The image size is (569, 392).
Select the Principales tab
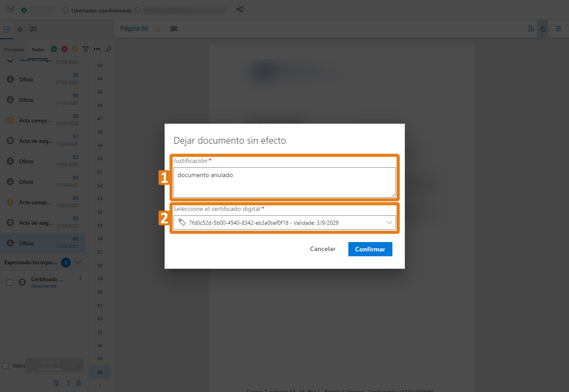pyautogui.click(x=14, y=50)
